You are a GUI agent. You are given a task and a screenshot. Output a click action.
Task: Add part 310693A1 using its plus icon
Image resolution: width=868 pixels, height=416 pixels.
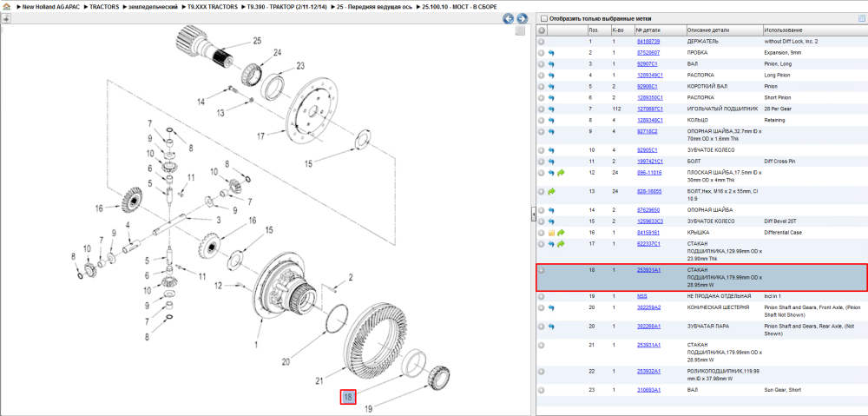[542, 390]
